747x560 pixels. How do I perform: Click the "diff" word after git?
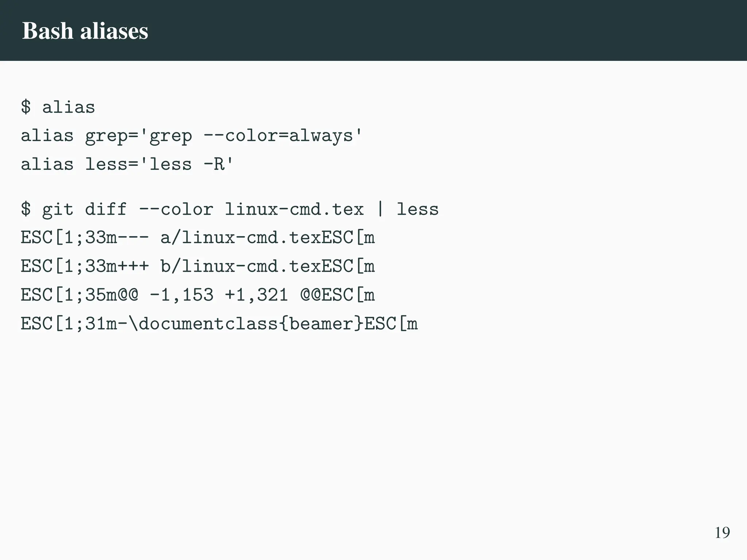click(106, 210)
